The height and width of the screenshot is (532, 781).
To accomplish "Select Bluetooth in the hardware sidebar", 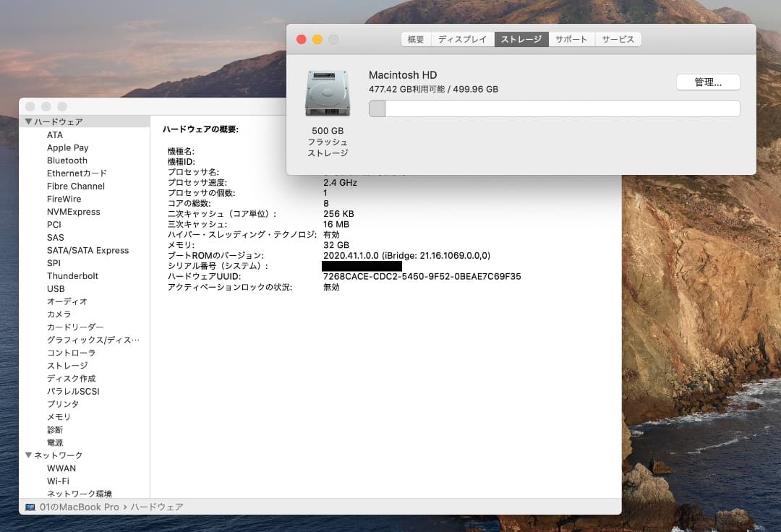I will point(67,160).
